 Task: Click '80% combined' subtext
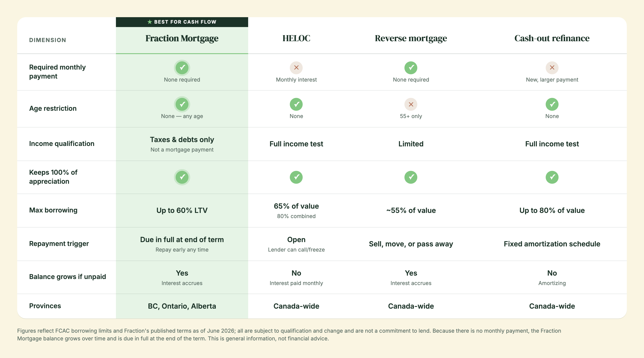click(296, 216)
